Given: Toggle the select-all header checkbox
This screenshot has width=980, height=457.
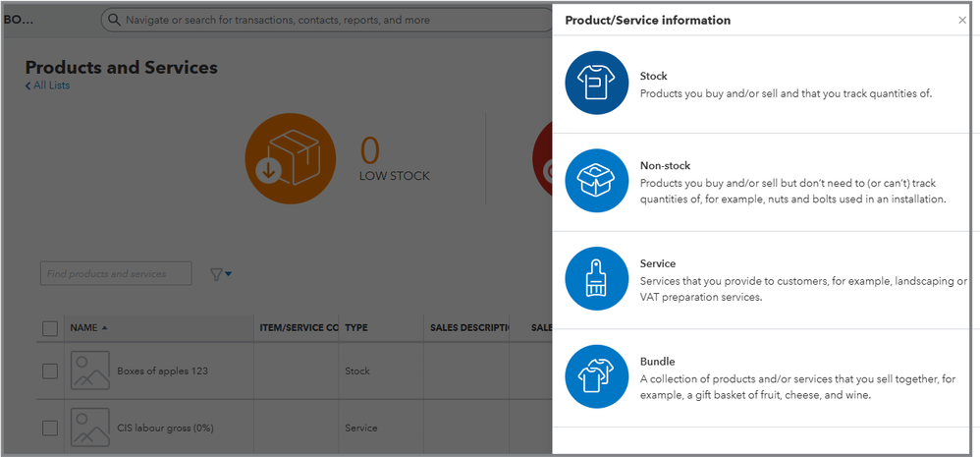Looking at the screenshot, I should 50,328.
